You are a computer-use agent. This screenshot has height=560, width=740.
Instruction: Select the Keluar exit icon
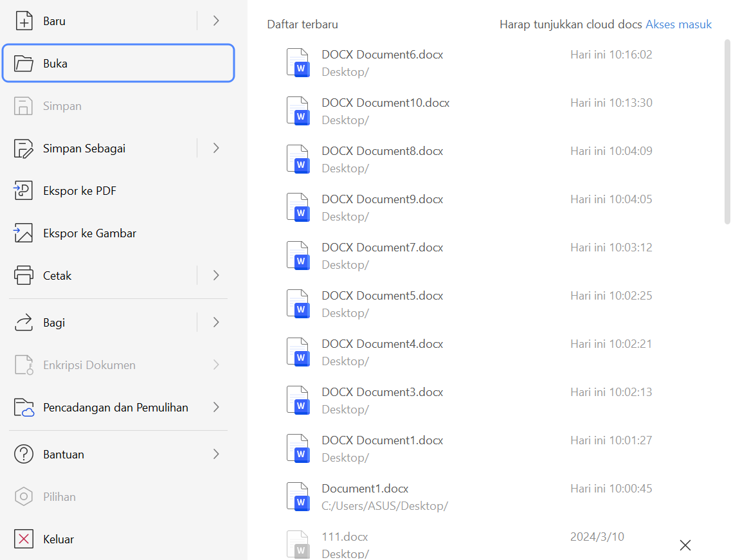(23, 539)
